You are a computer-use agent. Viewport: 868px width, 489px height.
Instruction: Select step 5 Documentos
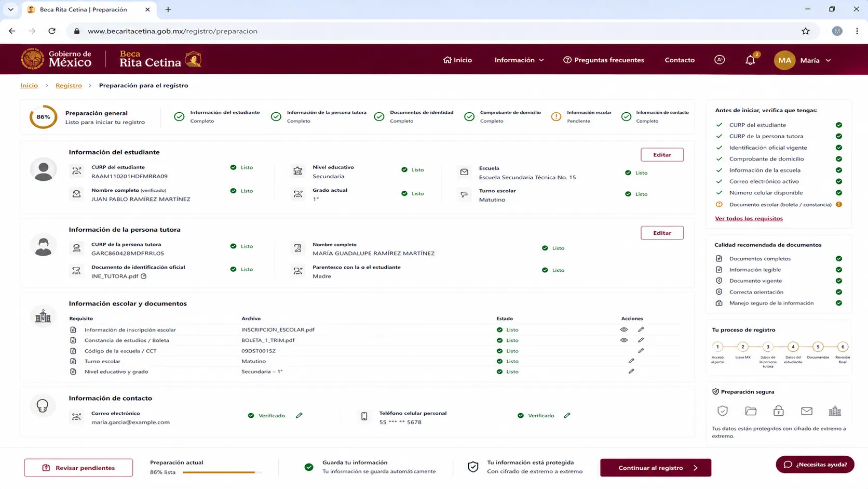click(x=818, y=347)
